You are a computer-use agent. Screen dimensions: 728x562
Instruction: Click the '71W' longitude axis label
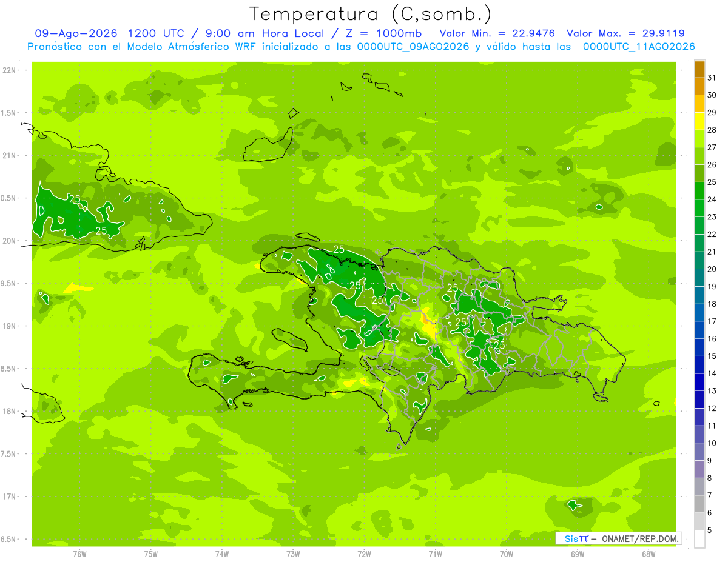click(x=435, y=554)
